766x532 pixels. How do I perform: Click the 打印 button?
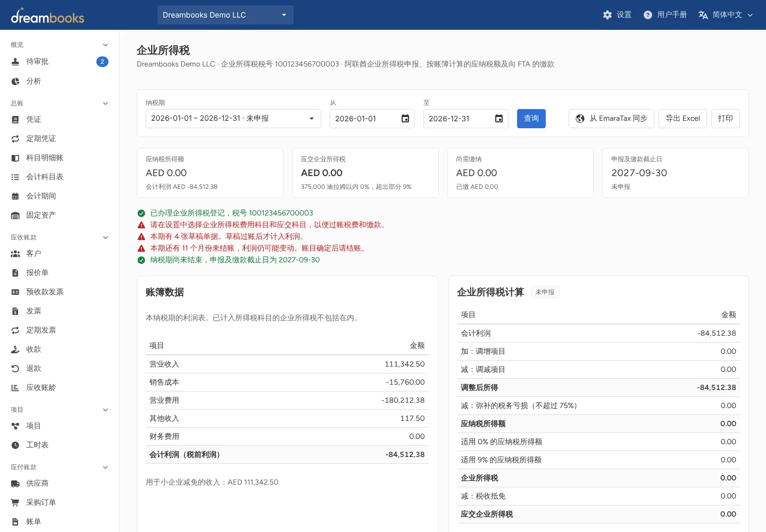coord(726,119)
